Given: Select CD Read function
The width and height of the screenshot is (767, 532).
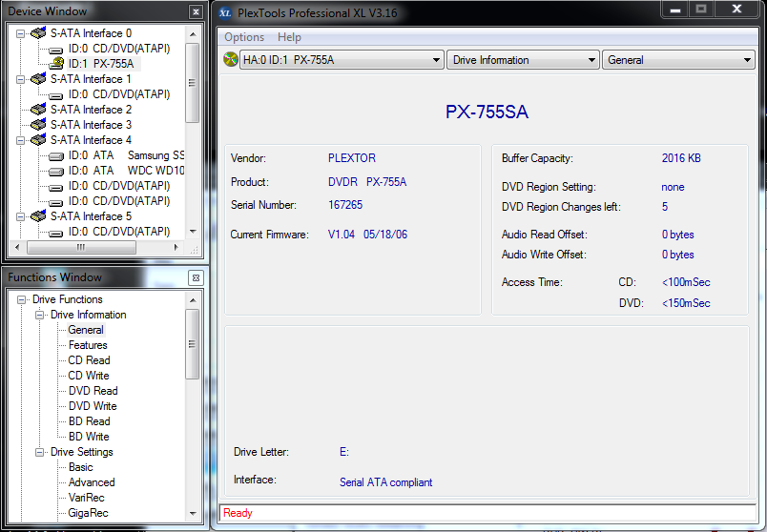Looking at the screenshot, I should [x=89, y=360].
